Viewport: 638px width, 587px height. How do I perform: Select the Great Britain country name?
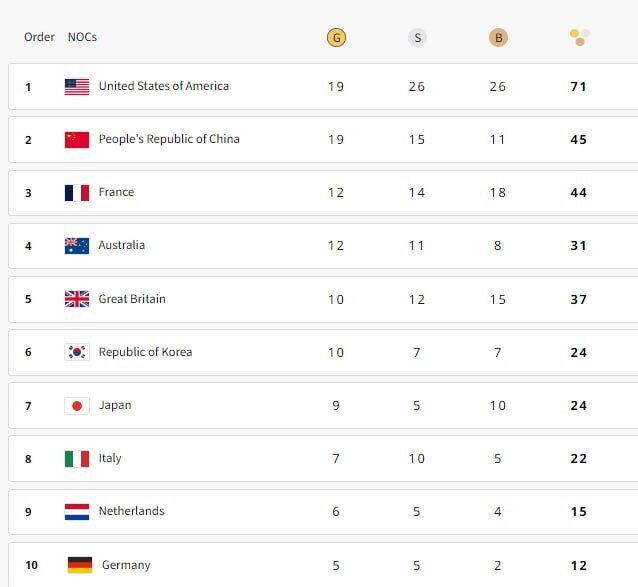click(x=132, y=299)
